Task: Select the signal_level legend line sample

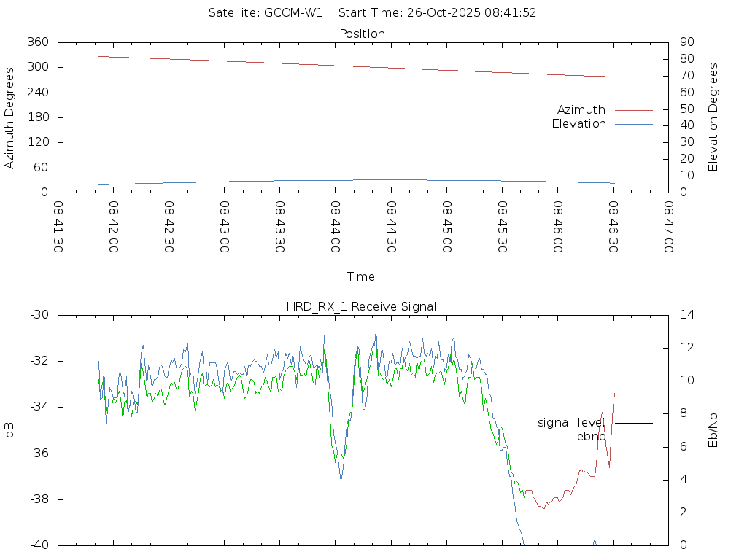Action: tap(633, 423)
